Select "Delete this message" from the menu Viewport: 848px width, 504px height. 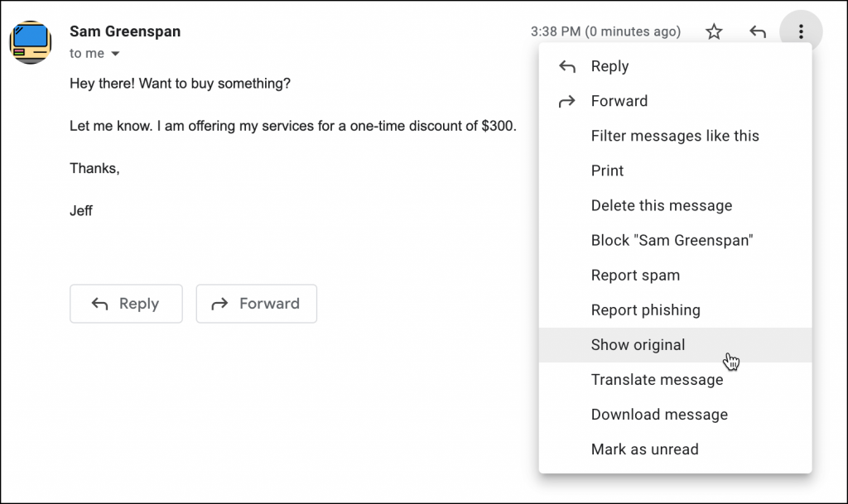(x=660, y=205)
